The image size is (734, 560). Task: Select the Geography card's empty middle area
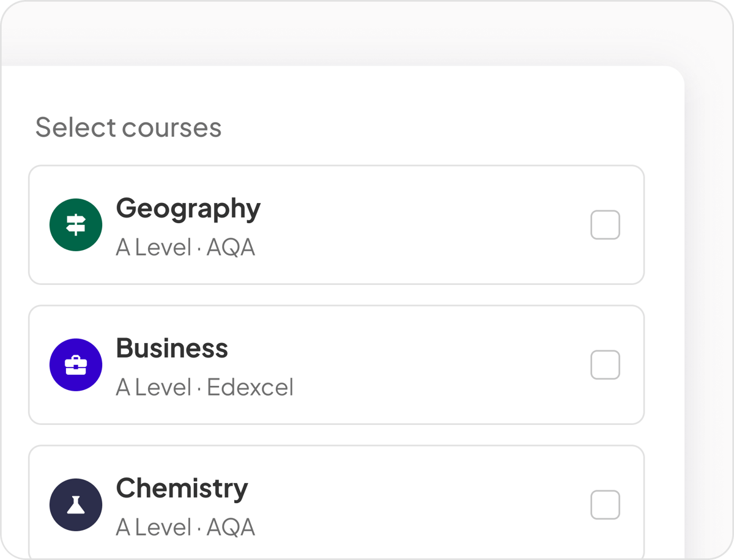pyautogui.click(x=416, y=225)
